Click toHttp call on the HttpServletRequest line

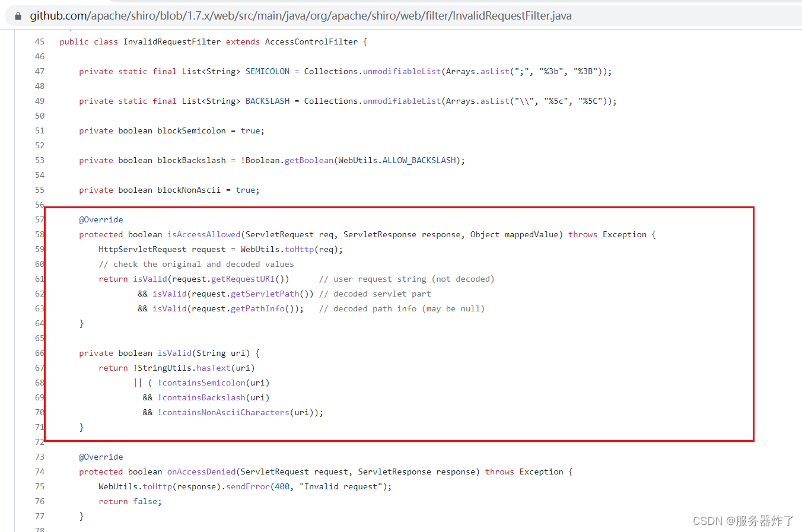(300, 249)
